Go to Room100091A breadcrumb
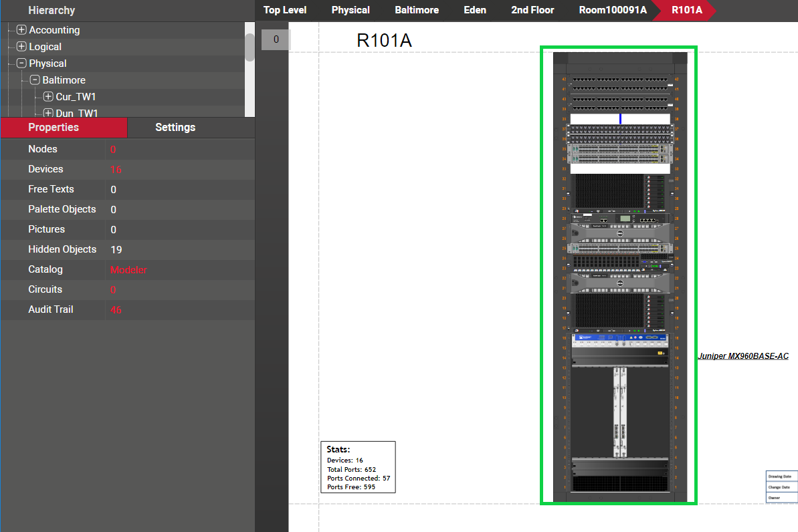The width and height of the screenshot is (798, 532). point(613,10)
